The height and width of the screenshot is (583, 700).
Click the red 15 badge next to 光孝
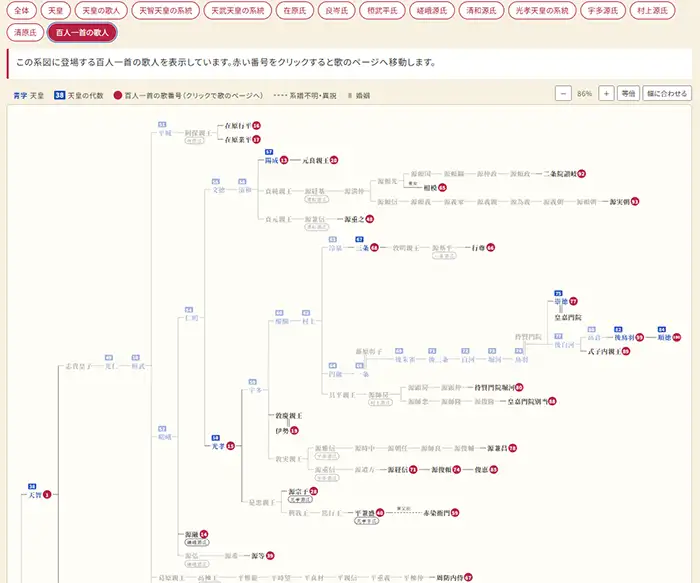[x=230, y=446]
